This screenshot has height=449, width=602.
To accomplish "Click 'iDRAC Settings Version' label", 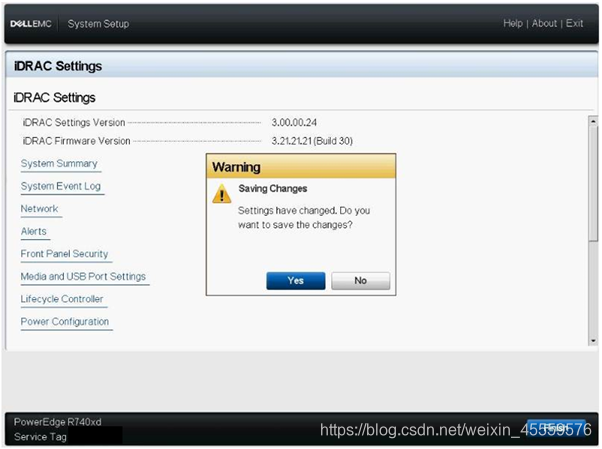I will point(74,123).
